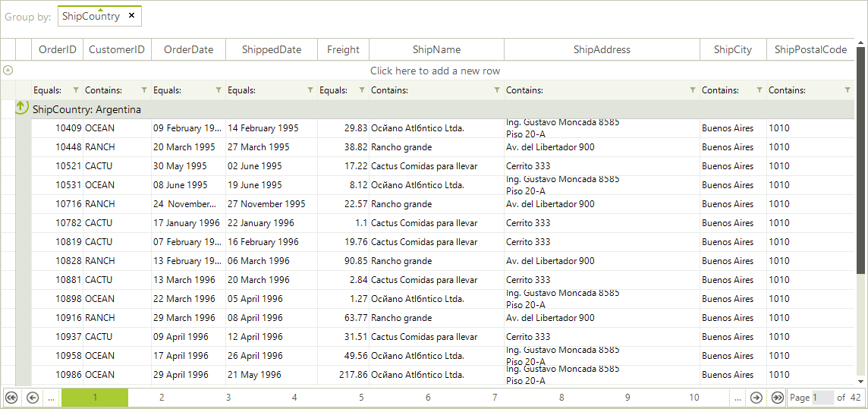The width and height of the screenshot is (868, 409).
Task: Remove the ShipCountry grouping with the X
Action: (x=131, y=16)
